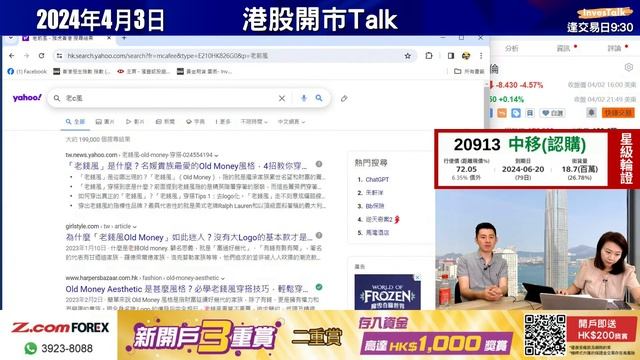View site information icon in address bar
This screenshot has height=360, width=640.
(x=60, y=56)
